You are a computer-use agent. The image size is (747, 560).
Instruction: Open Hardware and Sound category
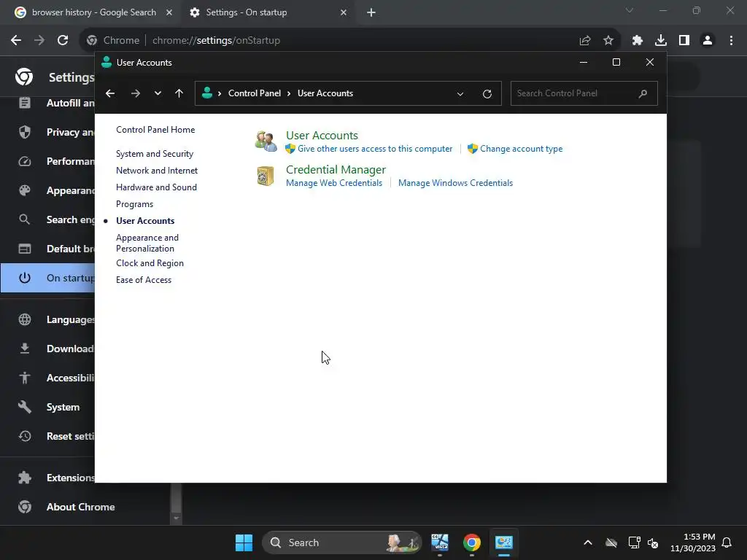(x=156, y=187)
